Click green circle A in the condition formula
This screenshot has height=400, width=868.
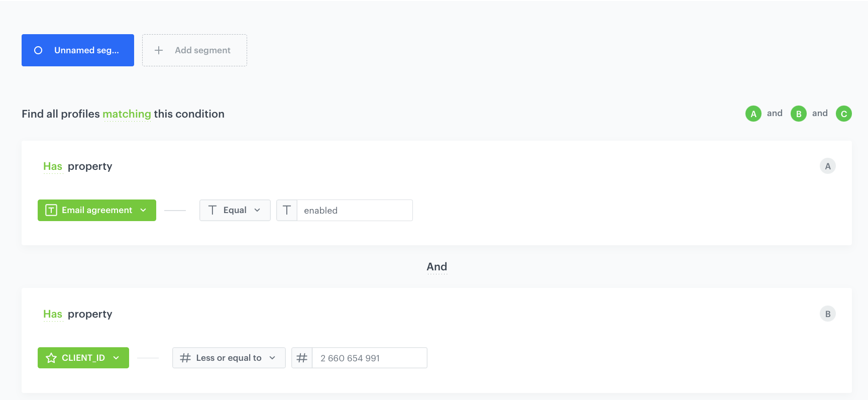[x=753, y=114]
